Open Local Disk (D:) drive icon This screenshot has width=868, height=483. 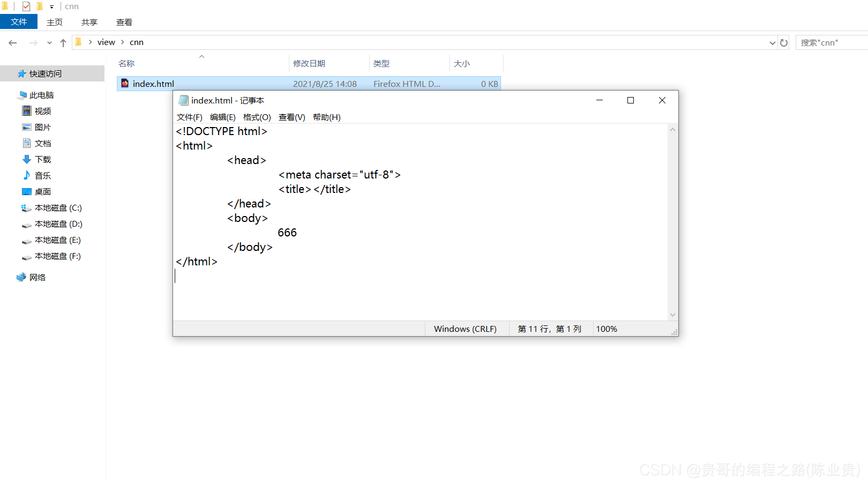coord(26,225)
